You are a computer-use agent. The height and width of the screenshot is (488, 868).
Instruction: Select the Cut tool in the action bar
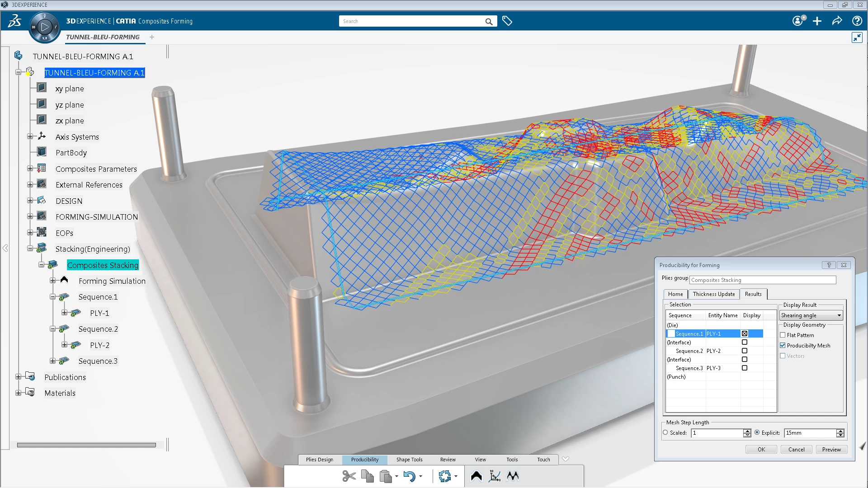(x=348, y=476)
